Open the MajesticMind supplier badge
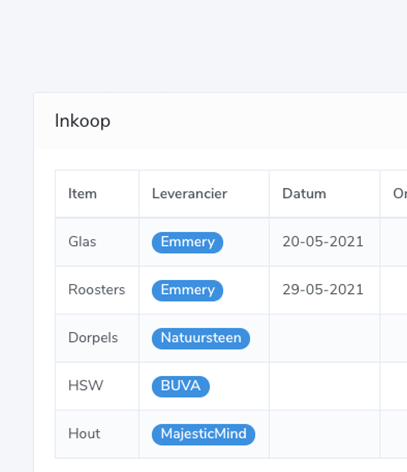Image resolution: width=407 pixels, height=472 pixels. tap(203, 434)
